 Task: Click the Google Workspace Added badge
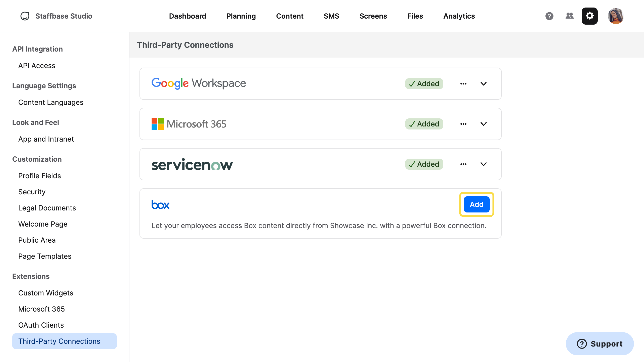tap(424, 84)
